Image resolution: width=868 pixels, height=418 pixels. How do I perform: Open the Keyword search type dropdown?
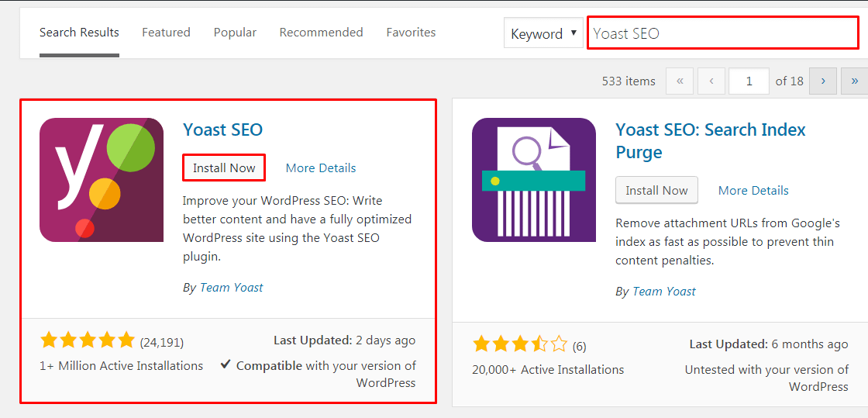543,34
